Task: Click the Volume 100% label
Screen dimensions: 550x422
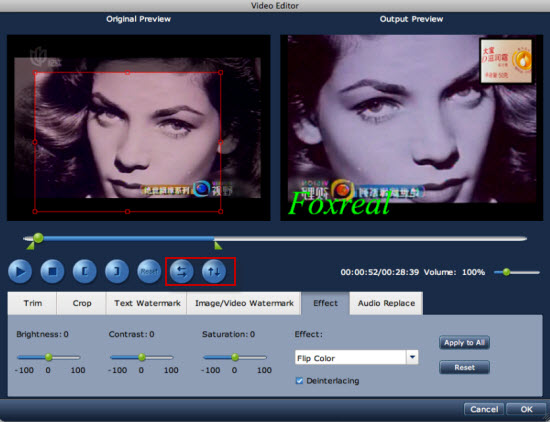Action: [x=454, y=272]
